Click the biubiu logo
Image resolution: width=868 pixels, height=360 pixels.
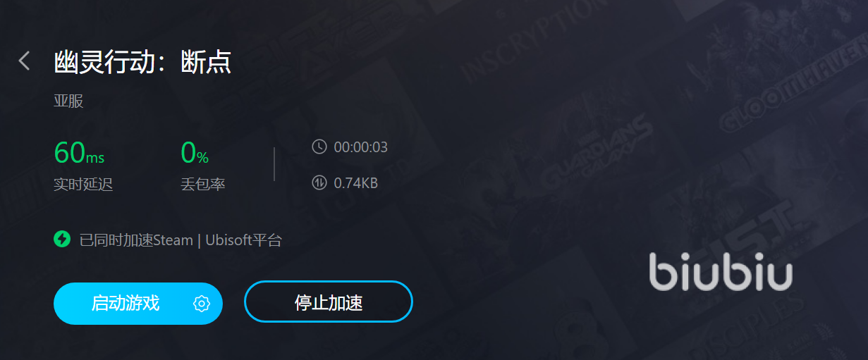pos(721,271)
